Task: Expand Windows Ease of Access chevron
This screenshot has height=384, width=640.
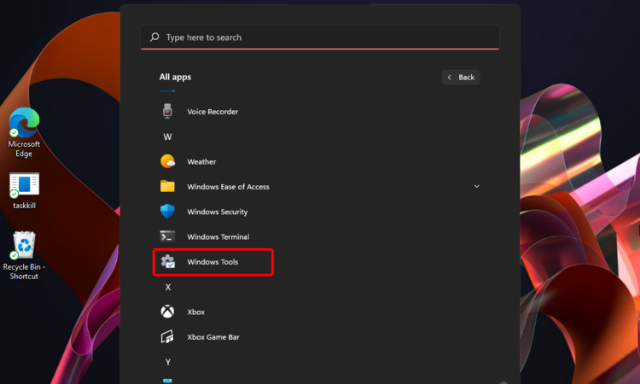Action: tap(476, 186)
